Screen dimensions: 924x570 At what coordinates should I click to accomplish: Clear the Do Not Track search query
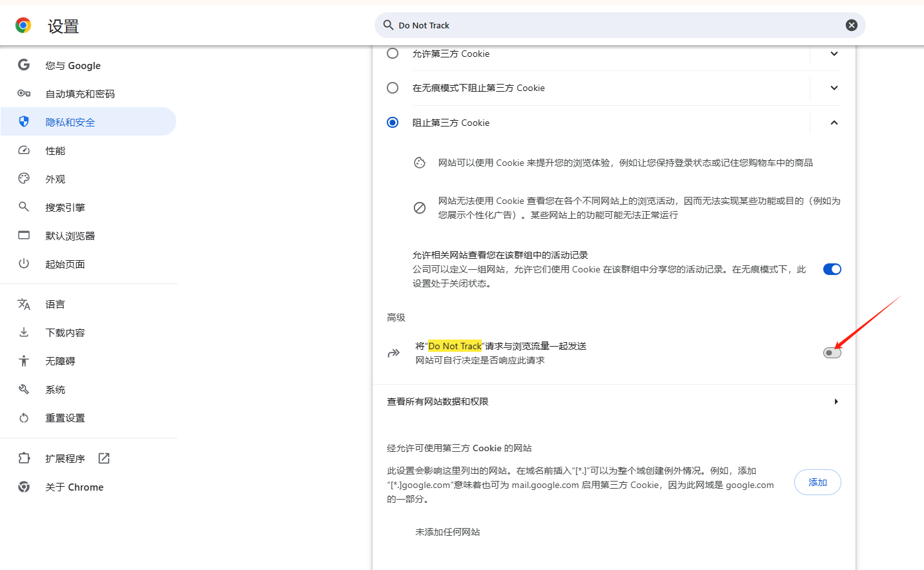point(852,25)
